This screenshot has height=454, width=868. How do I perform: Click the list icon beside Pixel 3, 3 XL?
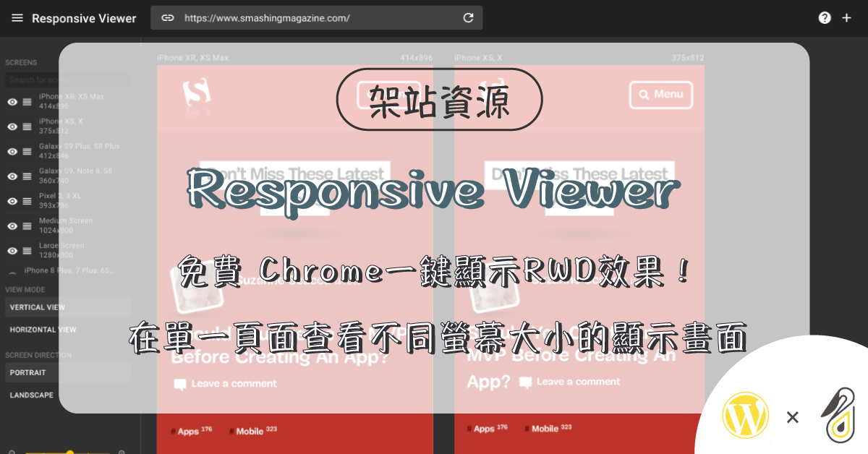coord(27,200)
